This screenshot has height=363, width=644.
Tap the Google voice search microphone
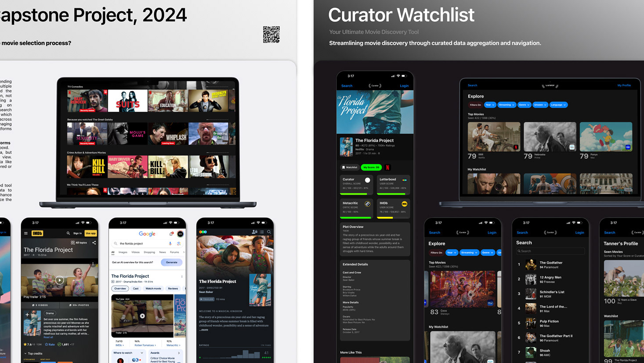point(170,243)
